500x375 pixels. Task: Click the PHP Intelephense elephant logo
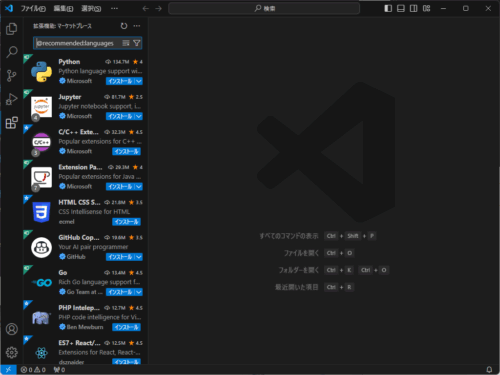[41, 318]
